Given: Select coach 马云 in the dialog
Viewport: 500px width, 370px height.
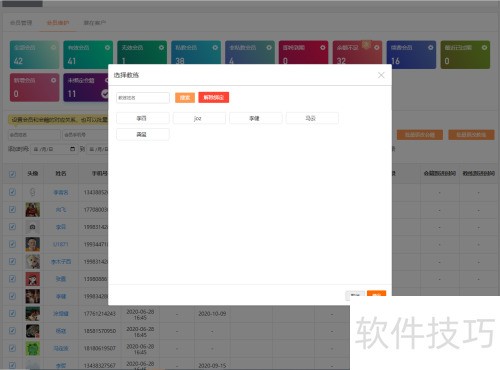Looking at the screenshot, I should point(312,118).
